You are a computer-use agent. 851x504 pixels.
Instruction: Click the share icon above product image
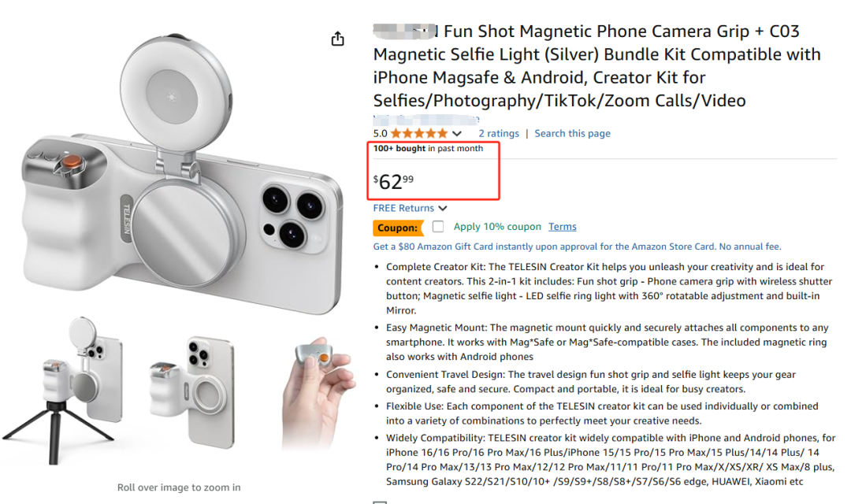(x=337, y=39)
